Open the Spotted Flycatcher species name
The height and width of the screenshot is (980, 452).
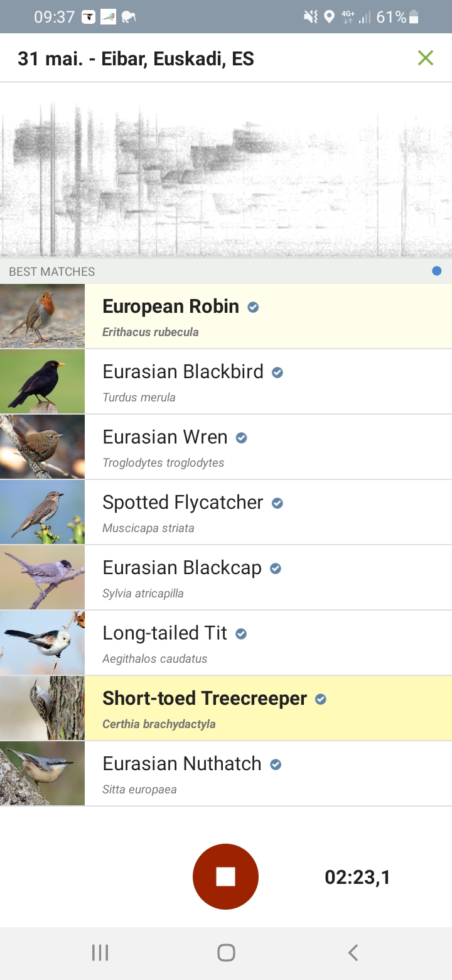coord(183,503)
